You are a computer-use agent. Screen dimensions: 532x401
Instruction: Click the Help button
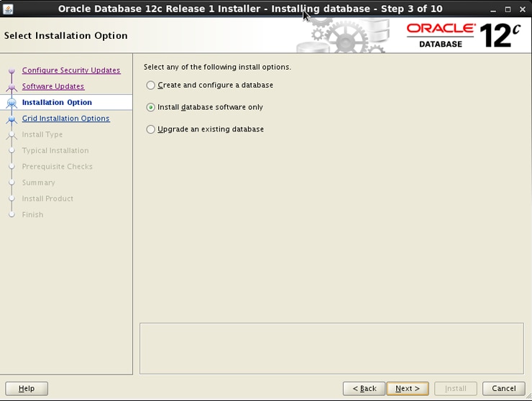[x=27, y=389]
